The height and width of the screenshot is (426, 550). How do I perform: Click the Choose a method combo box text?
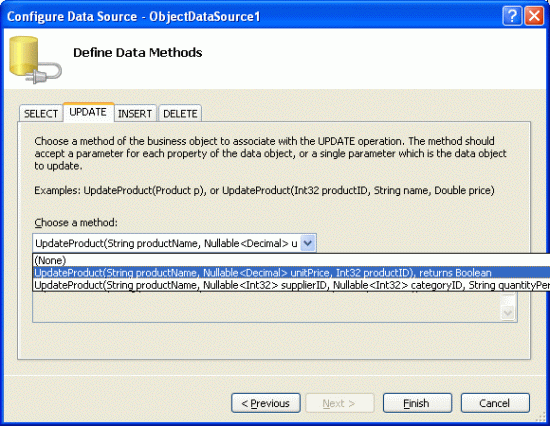pyautogui.click(x=167, y=243)
